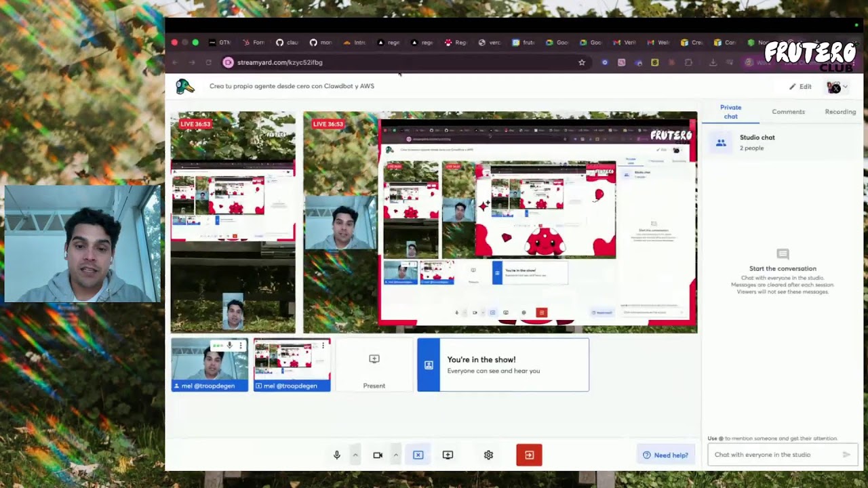Reload the StreamYard page

pos(208,62)
